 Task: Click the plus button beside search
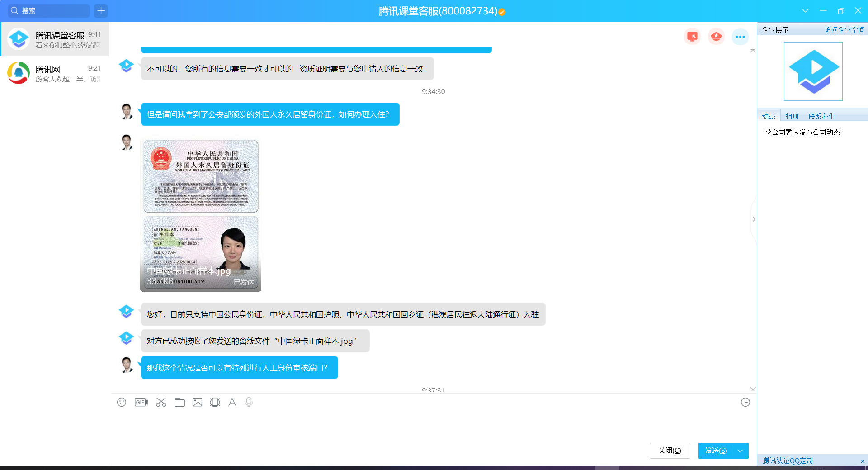[x=101, y=10]
